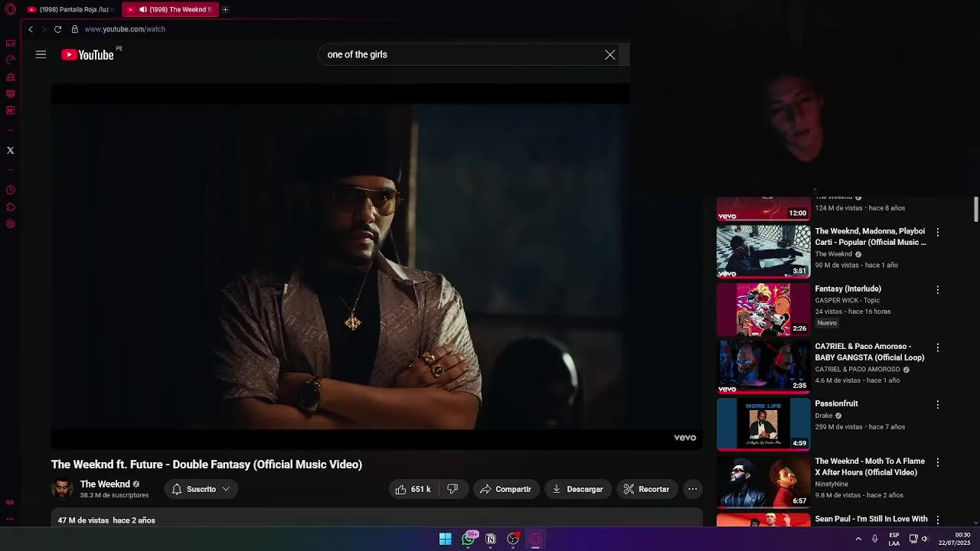Click 'CASPER WICK - Topic' channel name
Image resolution: width=980 pixels, height=551 pixels.
[848, 301]
